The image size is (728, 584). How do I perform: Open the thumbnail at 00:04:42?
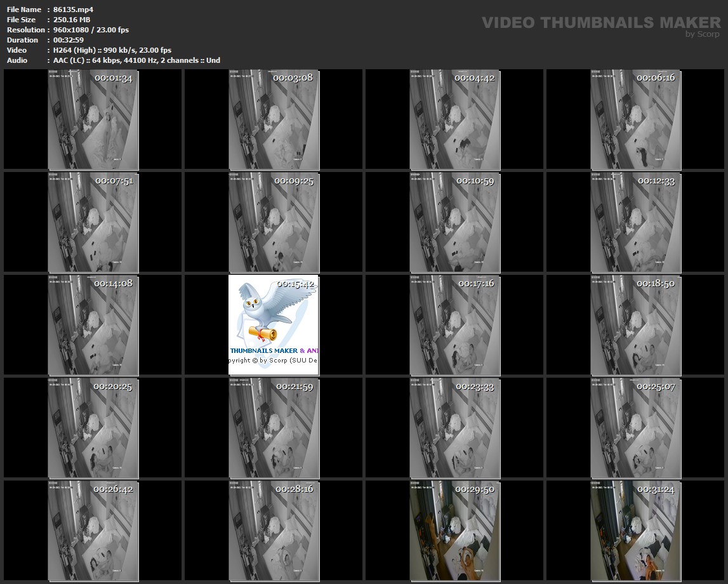(x=454, y=120)
